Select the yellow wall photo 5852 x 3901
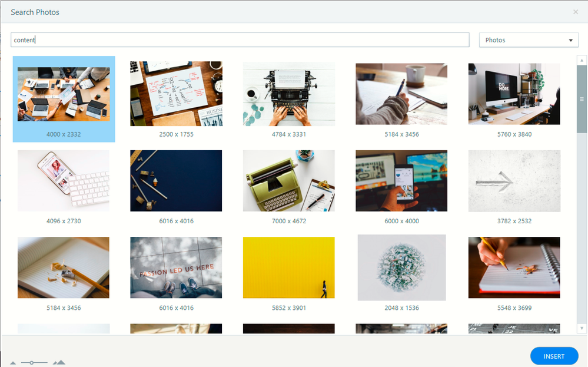Viewport: 588px width, 367px height. point(289,267)
